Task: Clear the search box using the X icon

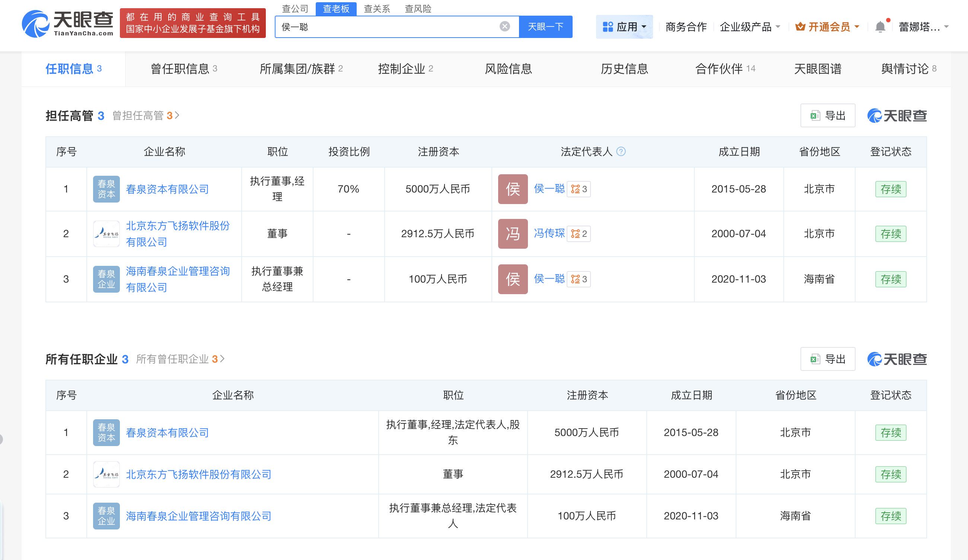Action: pos(504,26)
